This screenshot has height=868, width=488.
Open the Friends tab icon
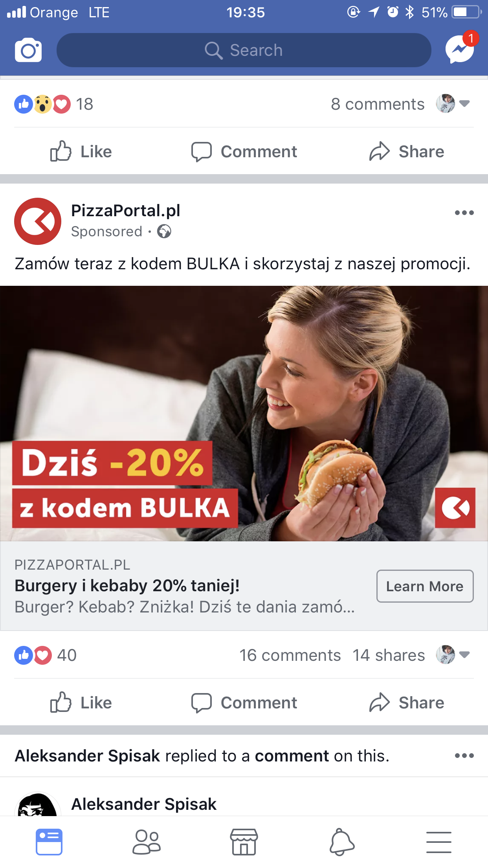click(x=147, y=842)
